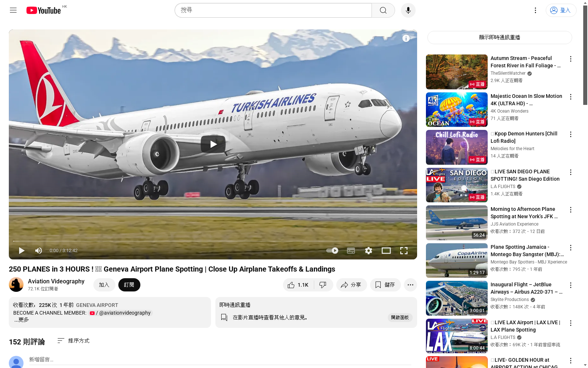The width and height of the screenshot is (588, 368).
Task: Click the 新增留言 comment field
Action: [220, 360]
